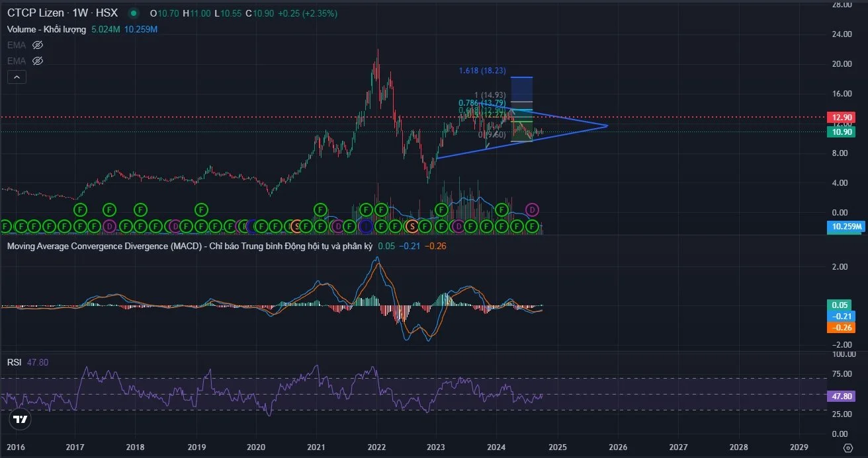Click the orange S split marker in mid-2022
This screenshot has height=458, width=868.
coord(412,227)
